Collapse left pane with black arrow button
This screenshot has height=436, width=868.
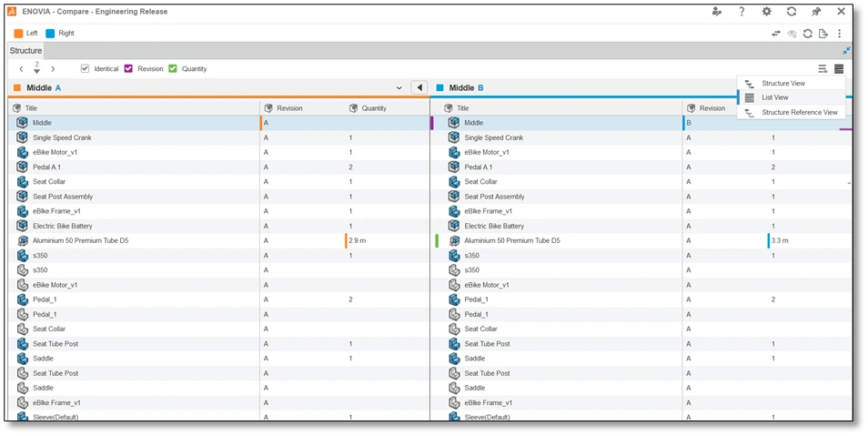coord(419,87)
